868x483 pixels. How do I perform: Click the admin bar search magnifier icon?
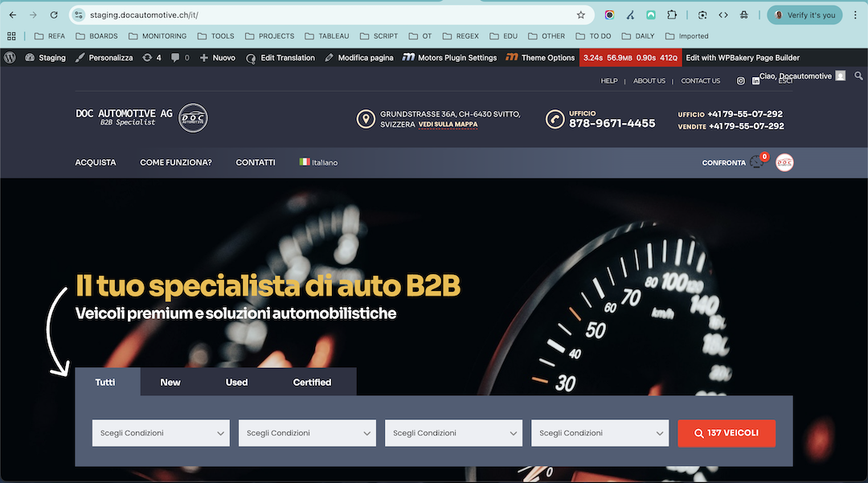[x=858, y=76]
